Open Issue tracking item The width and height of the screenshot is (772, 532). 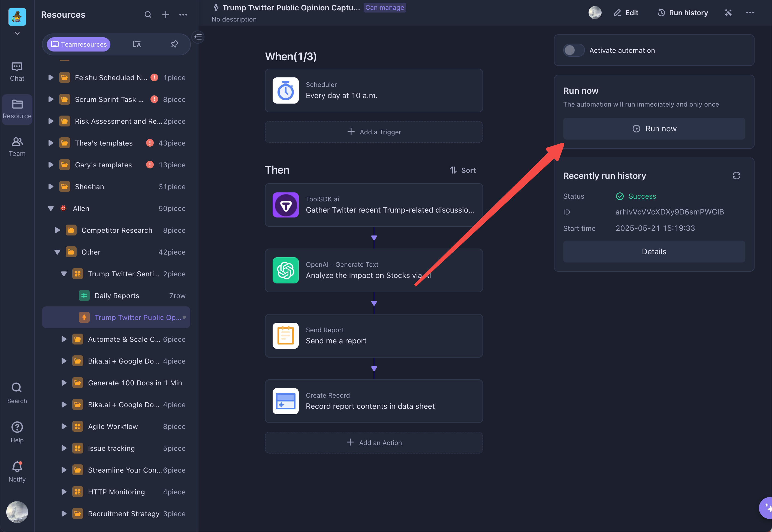pyautogui.click(x=116, y=448)
